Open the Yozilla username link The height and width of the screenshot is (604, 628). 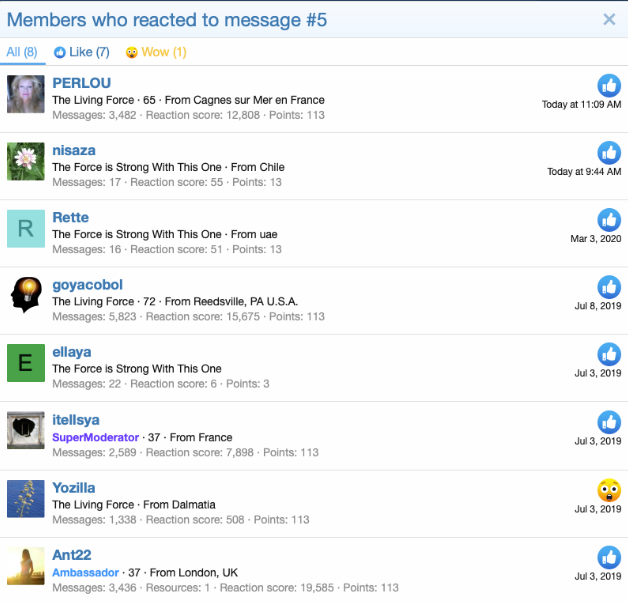click(x=74, y=487)
